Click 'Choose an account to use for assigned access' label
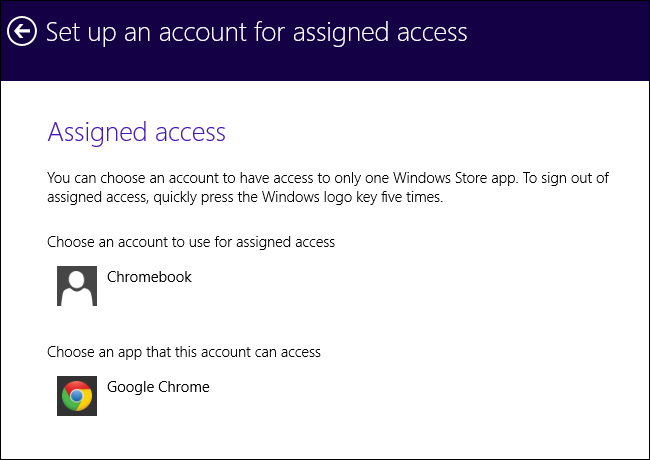Viewport: 650px width, 460px height. tap(191, 242)
